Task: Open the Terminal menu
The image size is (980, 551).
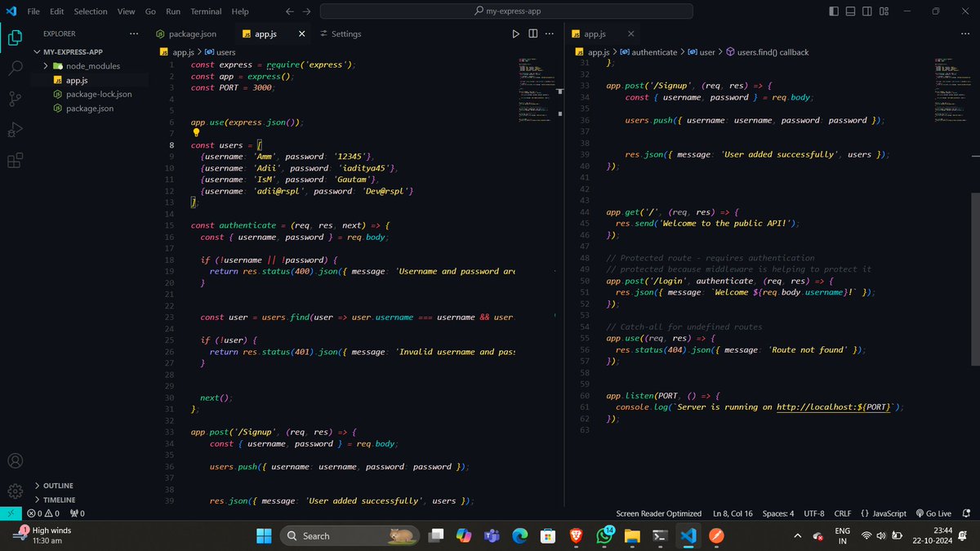Action: [206, 11]
